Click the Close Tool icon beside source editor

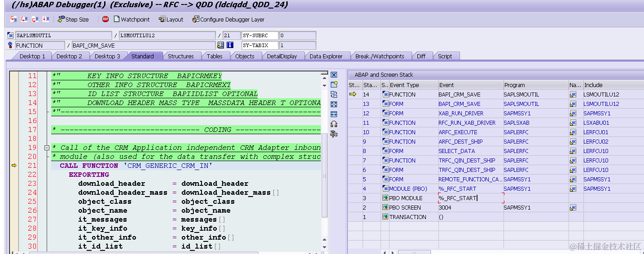333,74
